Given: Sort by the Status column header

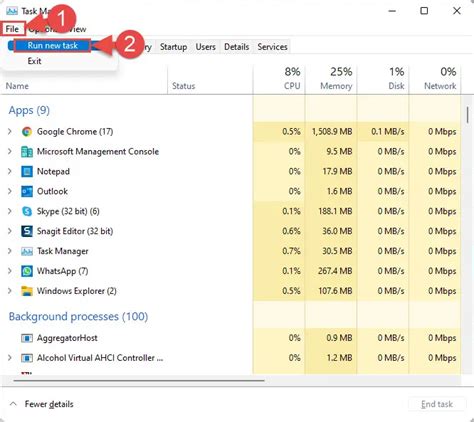Looking at the screenshot, I should pyautogui.click(x=184, y=86).
